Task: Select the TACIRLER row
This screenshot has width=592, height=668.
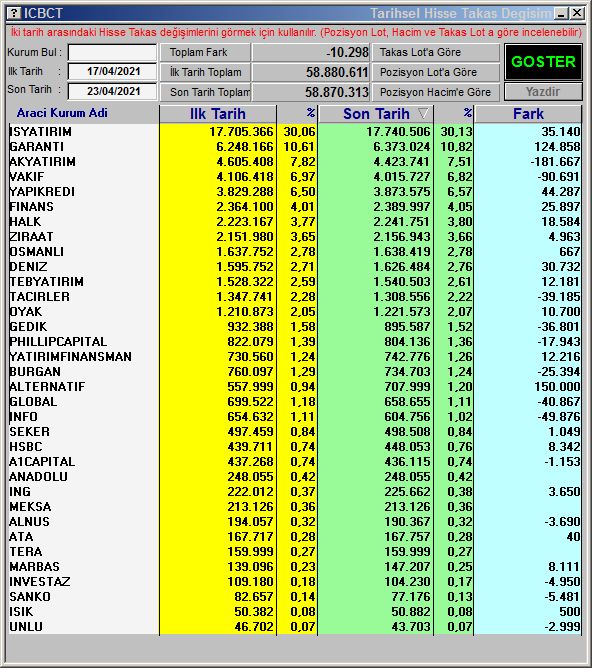Action: pyautogui.click(x=295, y=297)
